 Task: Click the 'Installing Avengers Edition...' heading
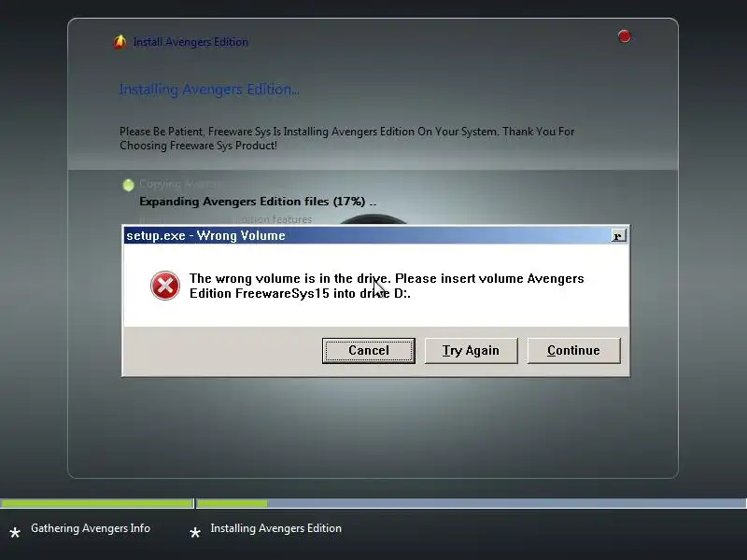pyautogui.click(x=209, y=90)
